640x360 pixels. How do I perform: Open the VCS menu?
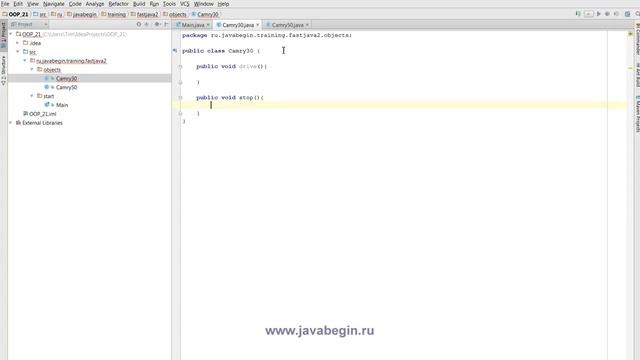tap(185, 4)
